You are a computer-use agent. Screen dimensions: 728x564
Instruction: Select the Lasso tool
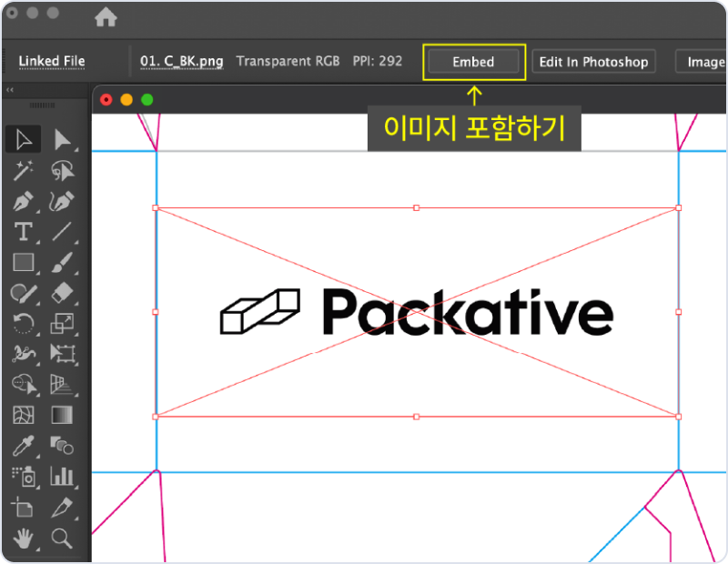click(x=62, y=170)
